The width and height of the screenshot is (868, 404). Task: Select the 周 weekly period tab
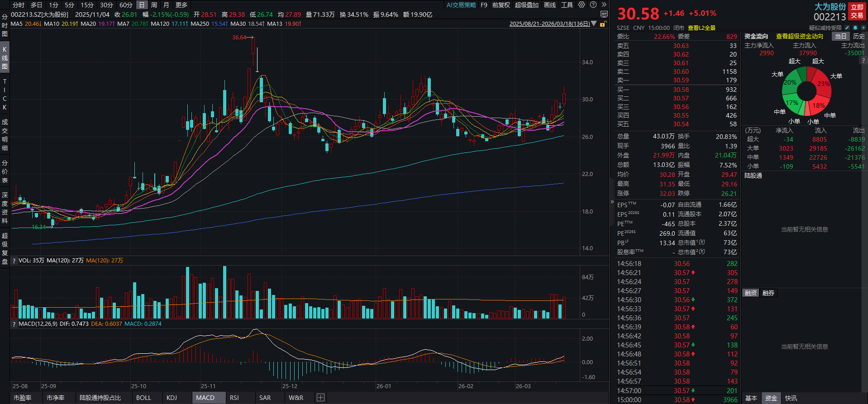click(x=154, y=5)
